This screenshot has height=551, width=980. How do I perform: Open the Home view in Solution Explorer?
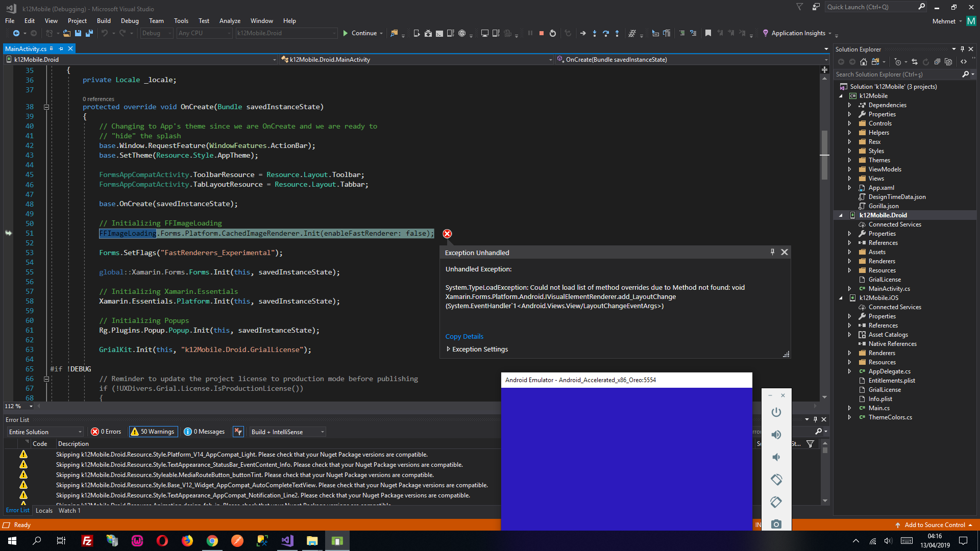tap(864, 62)
